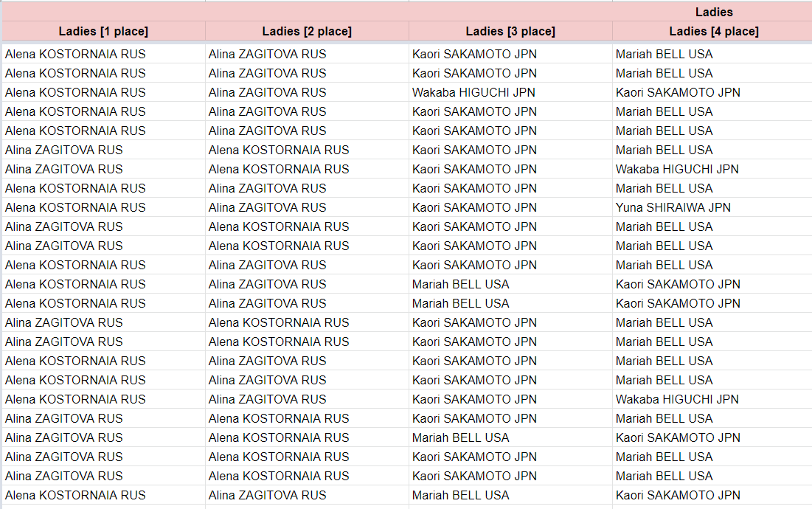The height and width of the screenshot is (509, 812).
Task: Click the topmost Kaori SAKAMOTO in 3 place column
Action: click(x=474, y=54)
